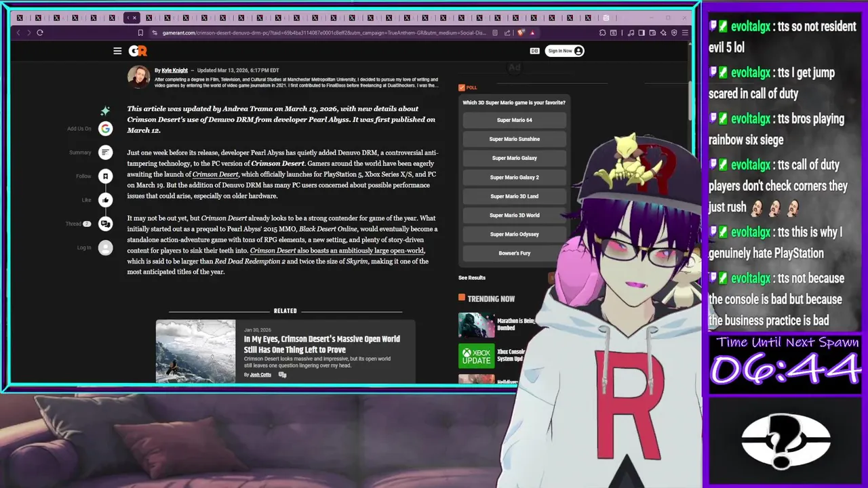
Task: Toggle the browser sidebar panel icon
Action: point(642,33)
